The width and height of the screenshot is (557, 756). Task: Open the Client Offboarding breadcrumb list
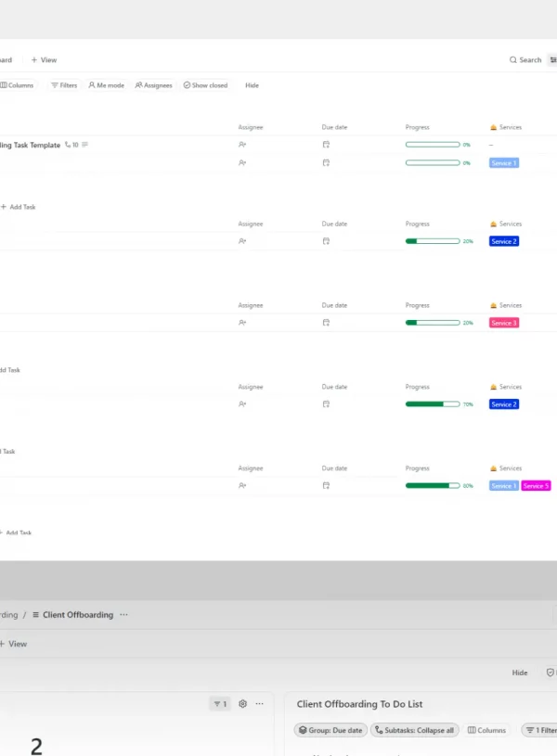[73, 615]
